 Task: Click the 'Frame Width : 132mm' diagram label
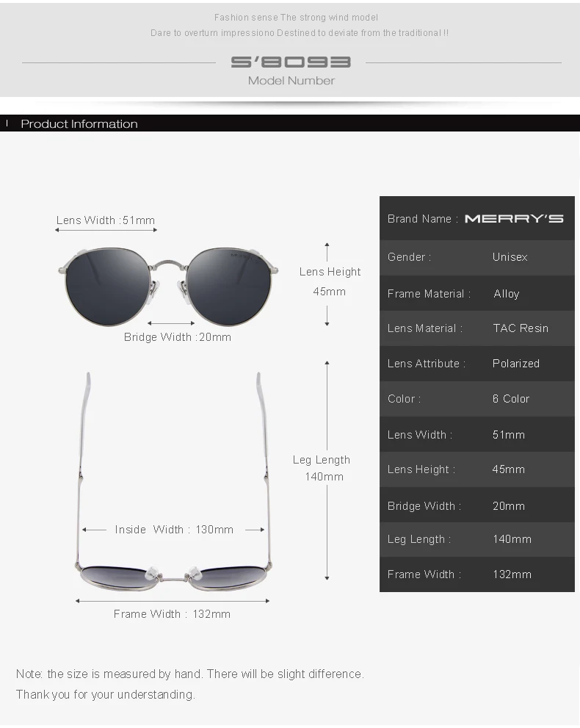coord(172,614)
